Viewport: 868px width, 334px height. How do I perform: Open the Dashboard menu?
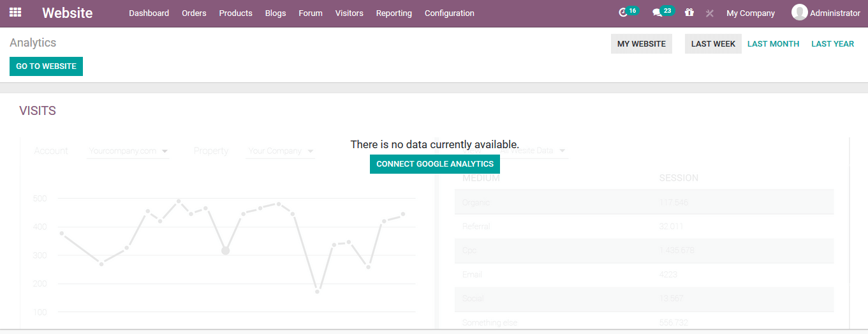click(x=149, y=13)
